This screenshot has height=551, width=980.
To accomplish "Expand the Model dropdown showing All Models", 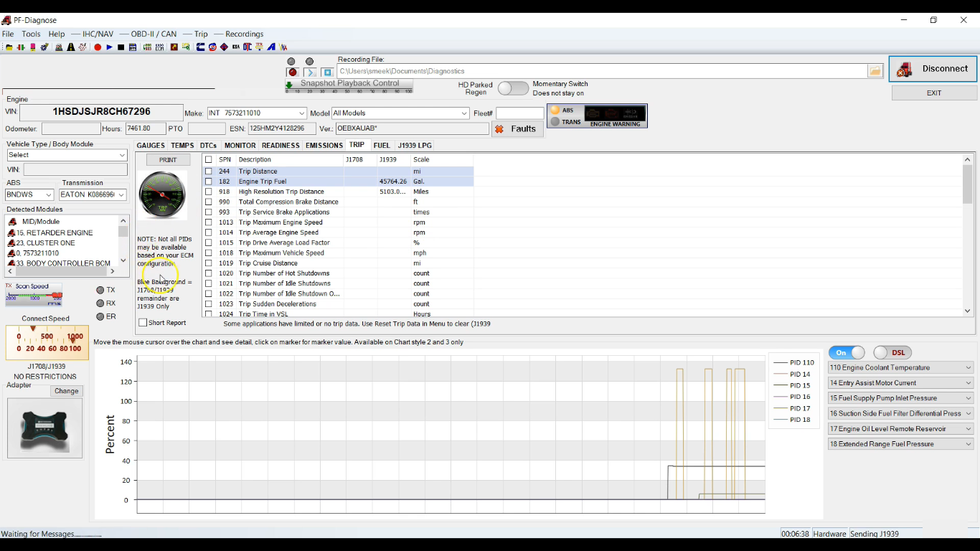I will click(x=464, y=113).
